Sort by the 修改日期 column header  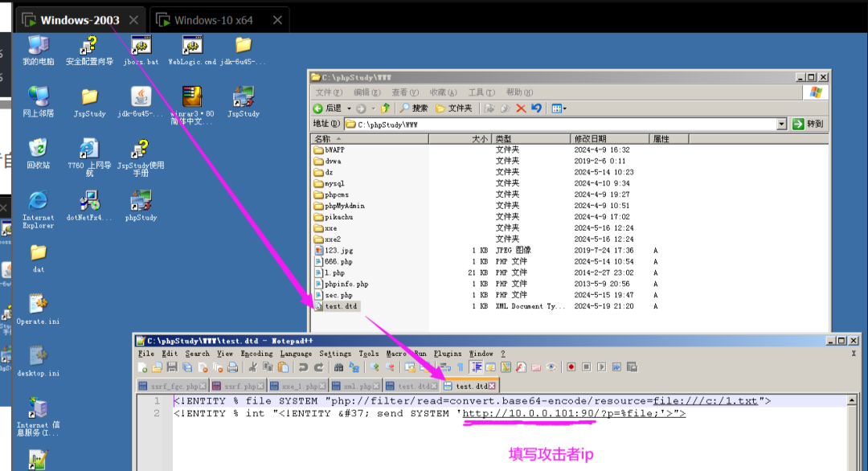tap(609, 139)
